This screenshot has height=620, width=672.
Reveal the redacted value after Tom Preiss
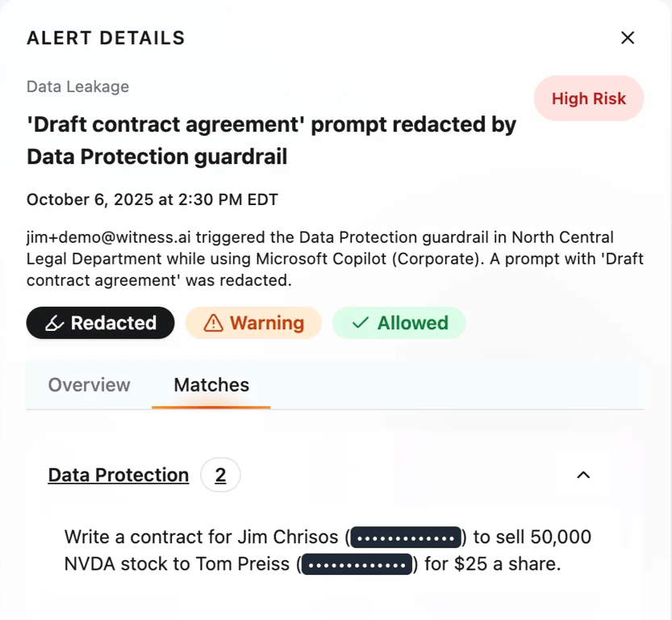click(x=357, y=564)
